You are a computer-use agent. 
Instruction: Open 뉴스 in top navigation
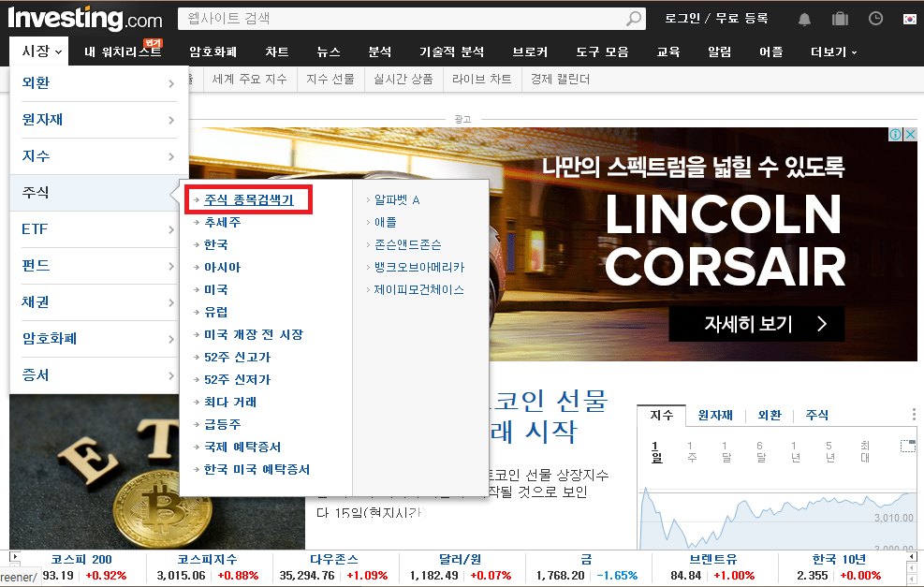coord(329,51)
